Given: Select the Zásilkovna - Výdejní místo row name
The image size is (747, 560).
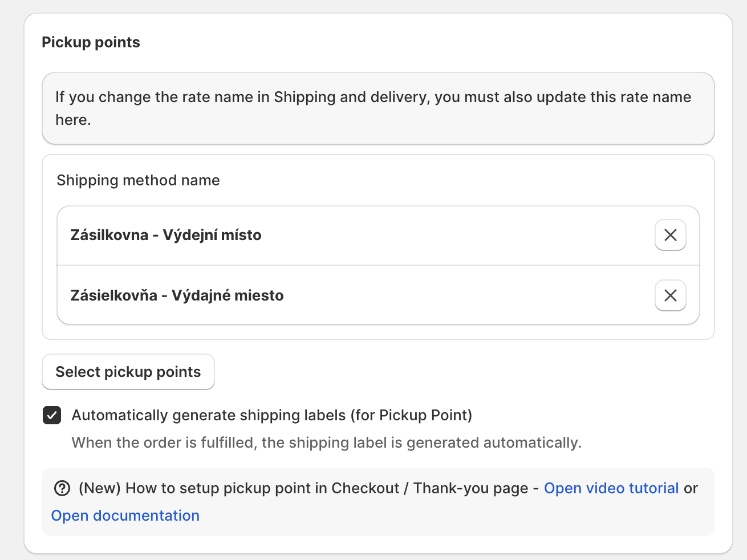Looking at the screenshot, I should 166,235.
